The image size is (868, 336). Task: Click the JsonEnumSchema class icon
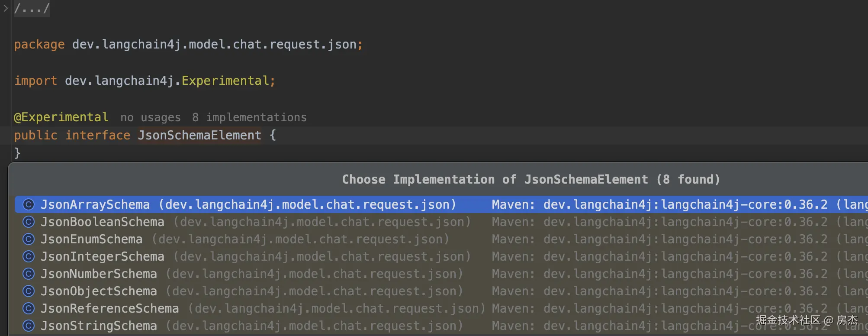pyautogui.click(x=29, y=239)
